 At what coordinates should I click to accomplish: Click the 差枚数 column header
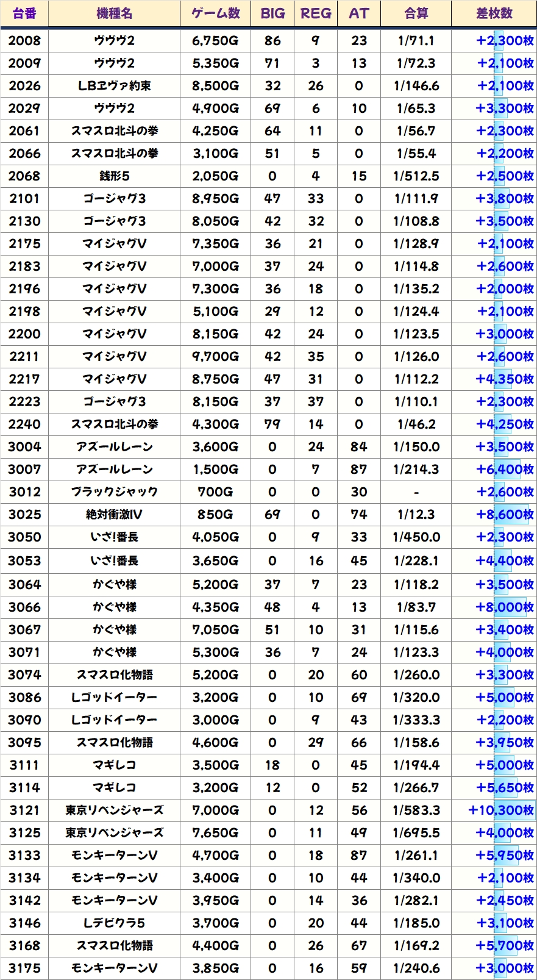494,13
